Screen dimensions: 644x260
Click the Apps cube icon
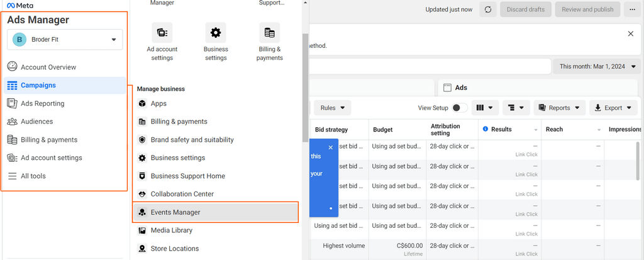click(x=142, y=103)
